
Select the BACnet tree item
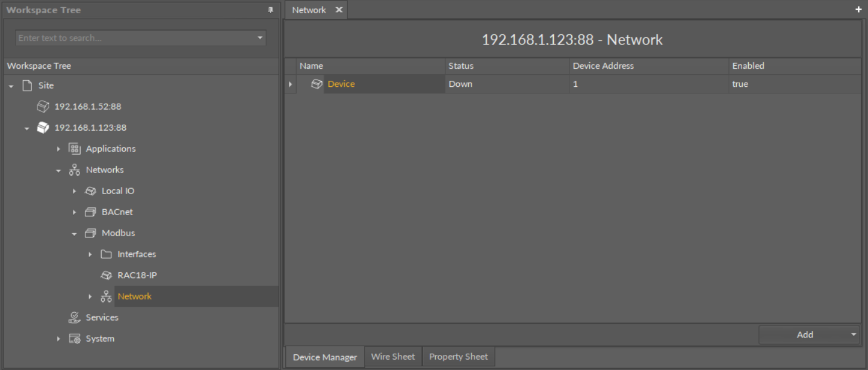coord(117,212)
